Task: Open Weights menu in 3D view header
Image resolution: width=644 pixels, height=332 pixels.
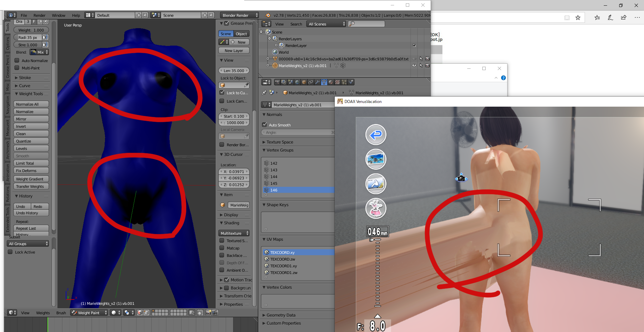Action: [43, 313]
